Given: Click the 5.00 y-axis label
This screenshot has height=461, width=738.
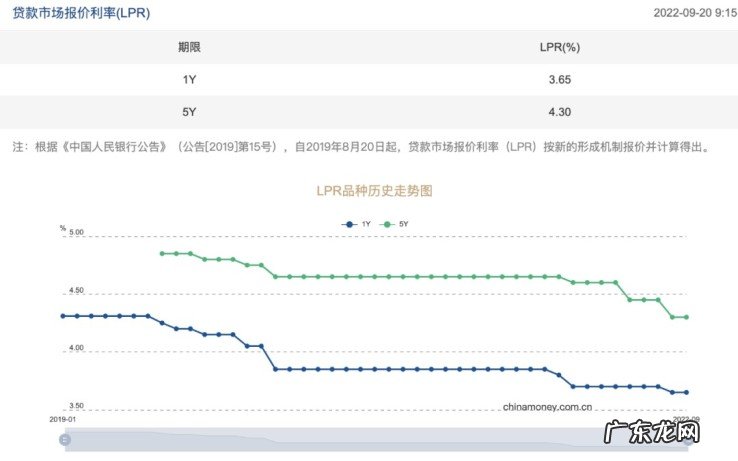Looking at the screenshot, I should pos(76,232).
